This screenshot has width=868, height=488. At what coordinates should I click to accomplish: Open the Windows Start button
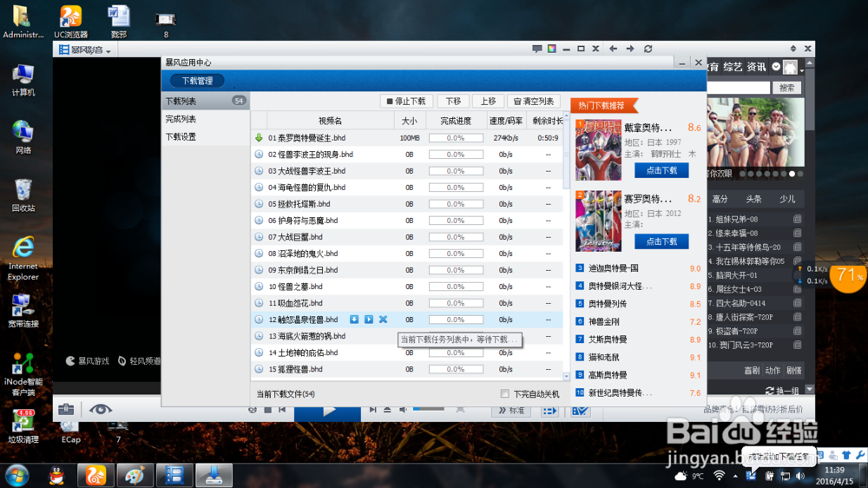click(x=17, y=476)
